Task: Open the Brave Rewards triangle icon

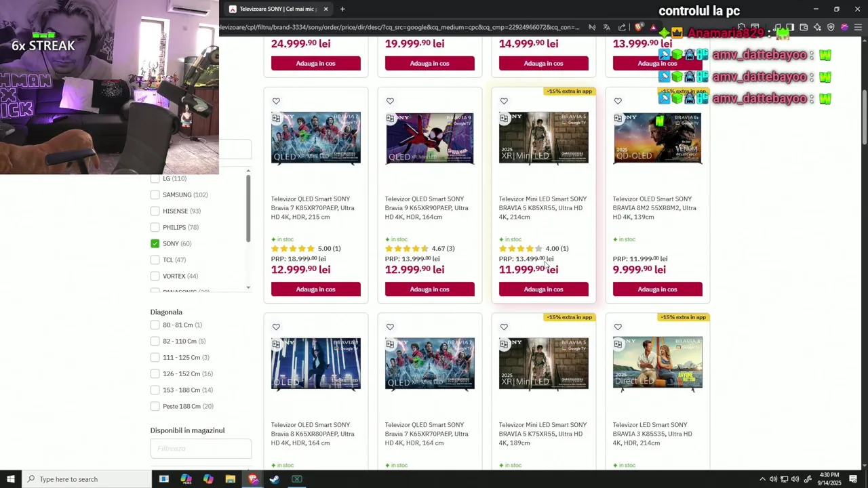Action: (653, 27)
